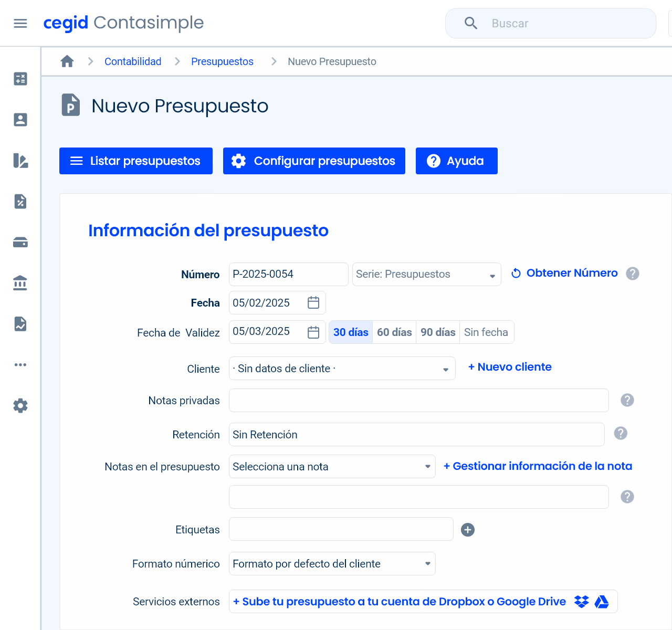
Task: Open the taxes document icon in sidebar
Action: pyautogui.click(x=20, y=201)
